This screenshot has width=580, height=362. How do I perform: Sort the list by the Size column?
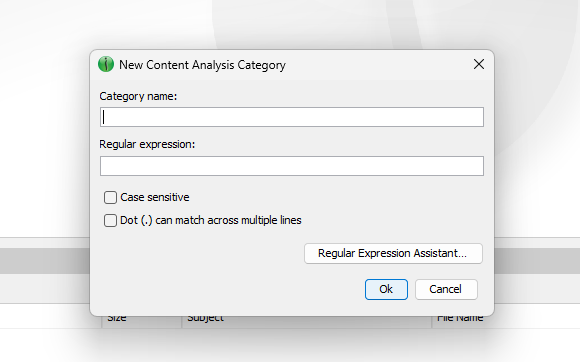click(117, 318)
